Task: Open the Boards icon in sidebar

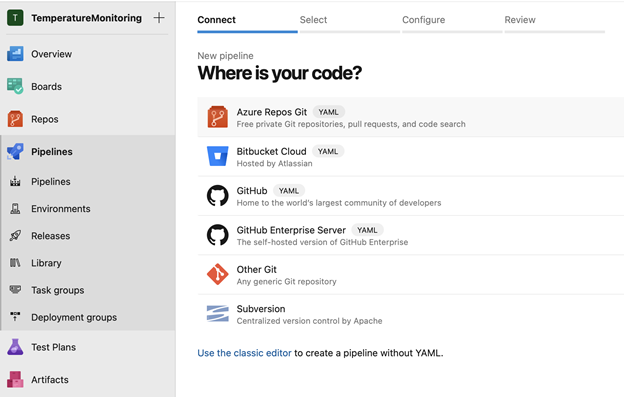Action: point(15,86)
